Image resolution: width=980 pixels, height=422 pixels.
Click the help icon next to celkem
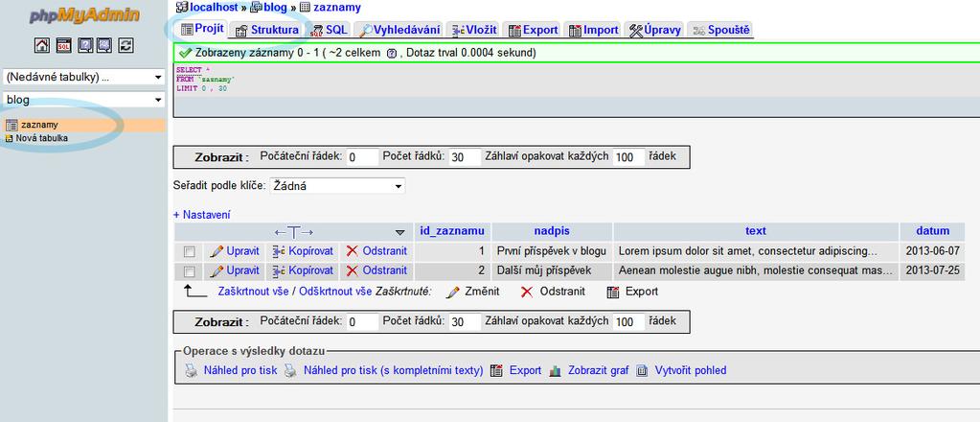click(391, 54)
